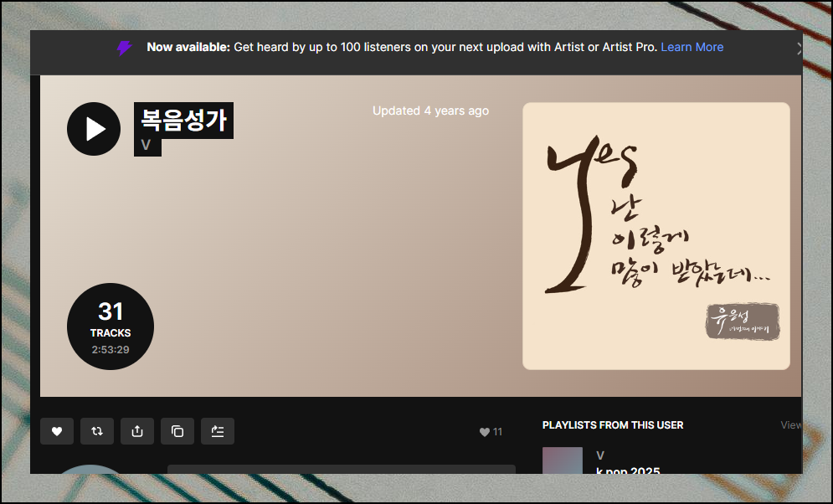The image size is (833, 504).
Task: Add playlist to Next up queue
Action: [218, 431]
